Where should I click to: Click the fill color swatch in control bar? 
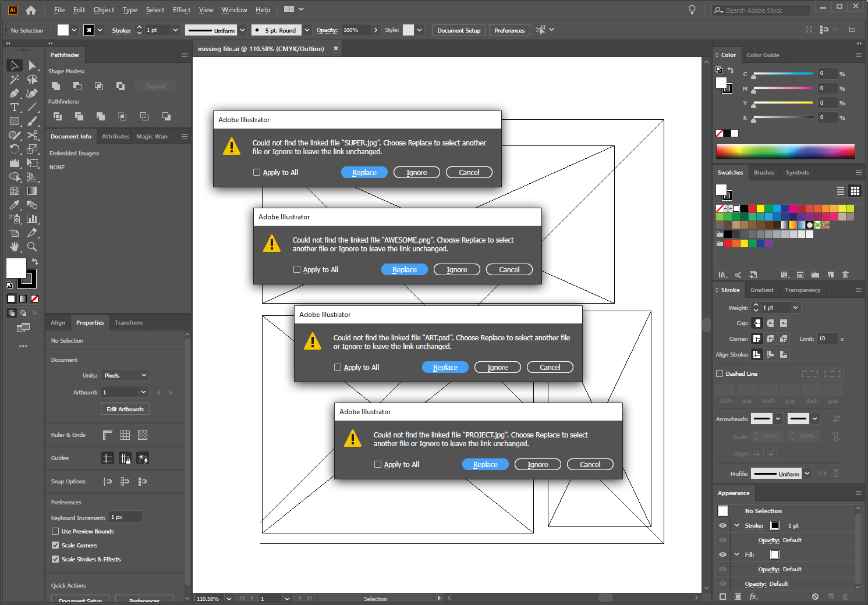coord(63,30)
